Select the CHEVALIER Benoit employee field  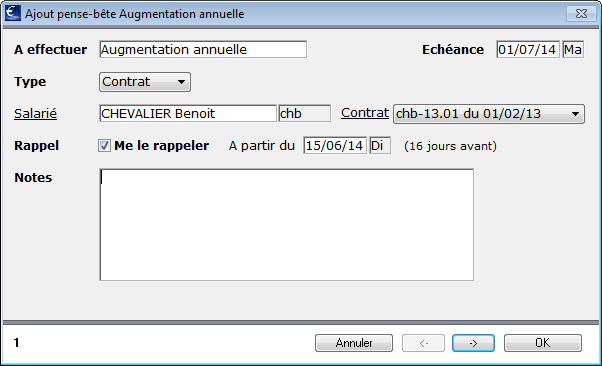coord(188,114)
